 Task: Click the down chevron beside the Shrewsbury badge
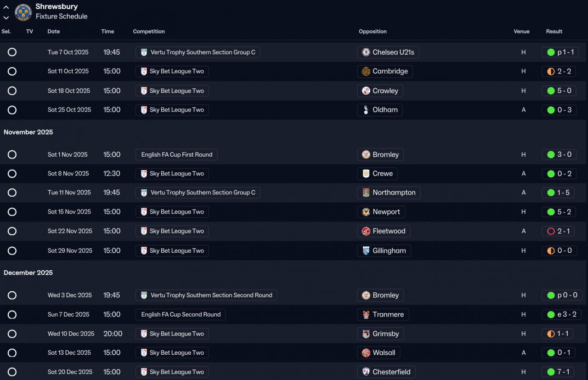[6, 17]
